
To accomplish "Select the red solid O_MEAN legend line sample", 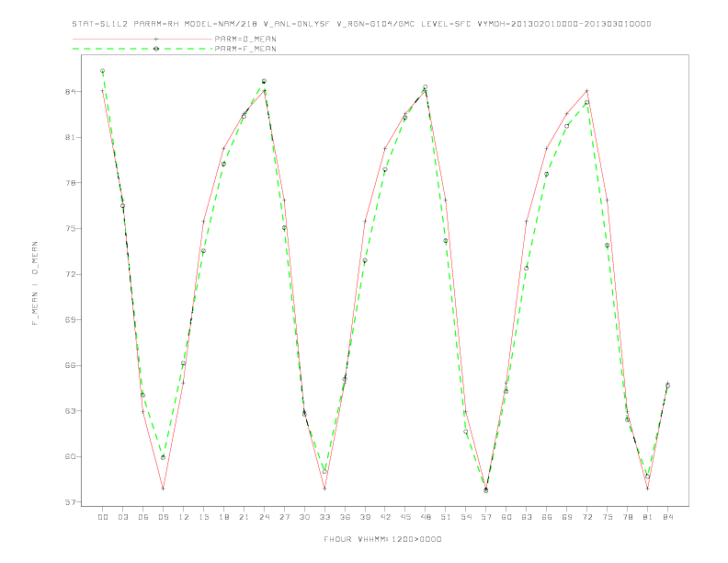I will click(x=142, y=39).
